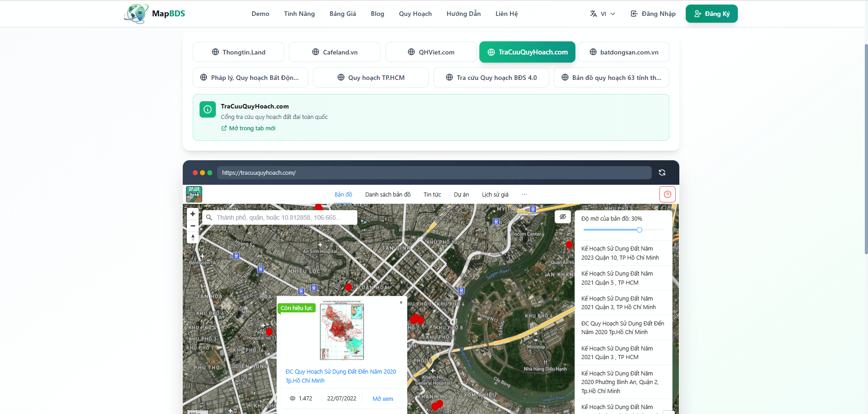Viewport: 868px width, 414px height.
Task: Open the Danh sách bản đồ tab
Action: 388,194
